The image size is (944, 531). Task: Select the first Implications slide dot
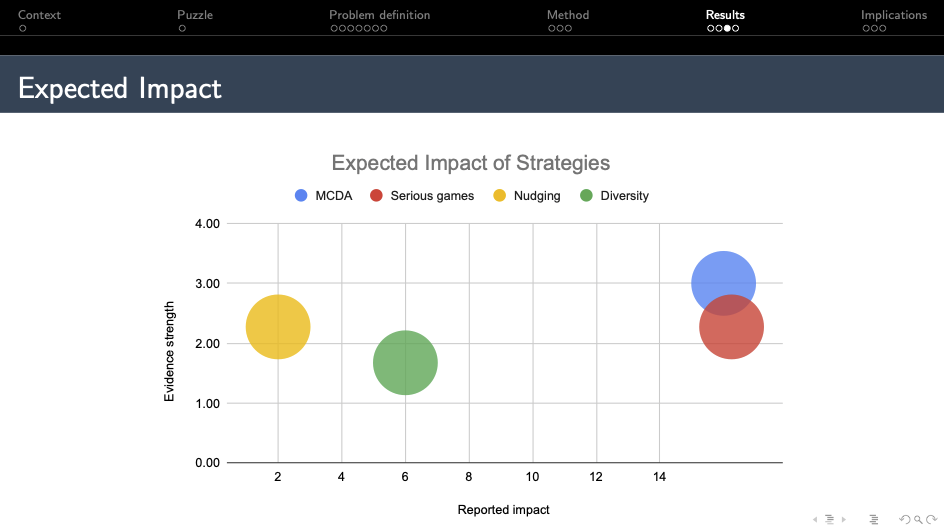[x=866, y=28]
